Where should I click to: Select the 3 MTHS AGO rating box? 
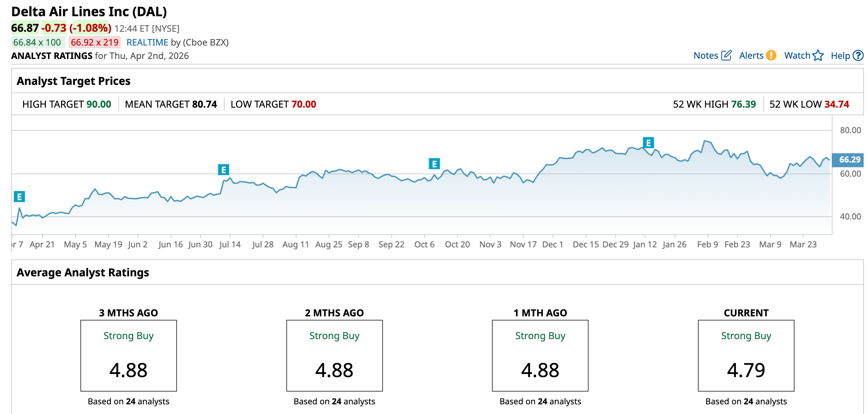128,355
